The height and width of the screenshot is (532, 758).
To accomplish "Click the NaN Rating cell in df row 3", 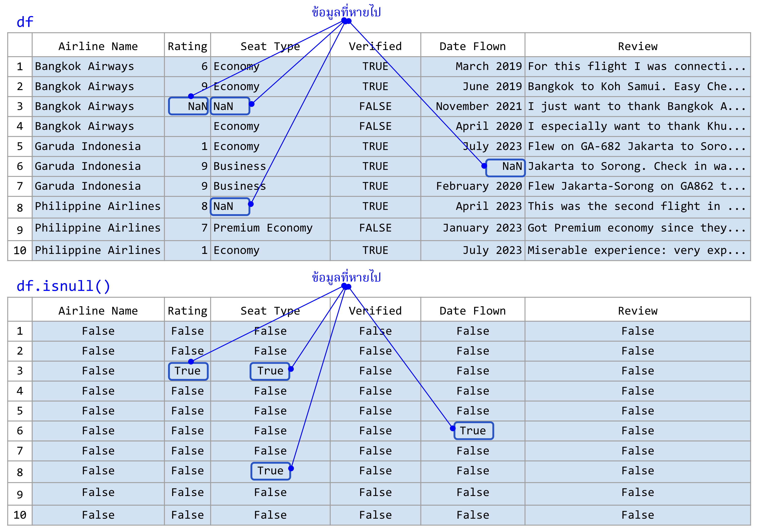I will coord(188,106).
